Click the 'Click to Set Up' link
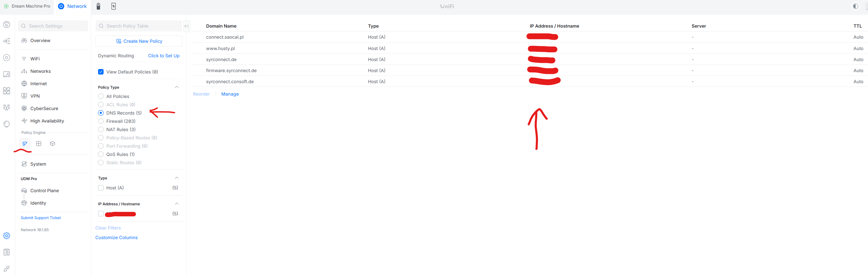This screenshot has height=275, width=868. tap(164, 56)
